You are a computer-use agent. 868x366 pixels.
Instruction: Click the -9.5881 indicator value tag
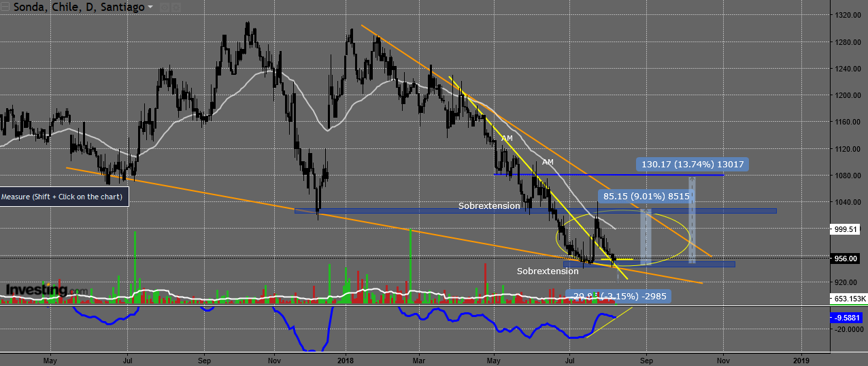pyautogui.click(x=847, y=317)
